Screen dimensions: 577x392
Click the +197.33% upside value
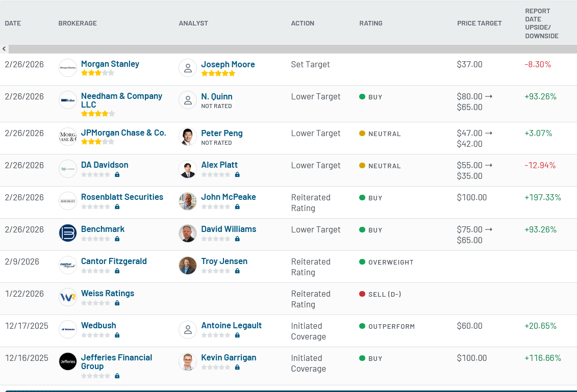pyautogui.click(x=542, y=197)
